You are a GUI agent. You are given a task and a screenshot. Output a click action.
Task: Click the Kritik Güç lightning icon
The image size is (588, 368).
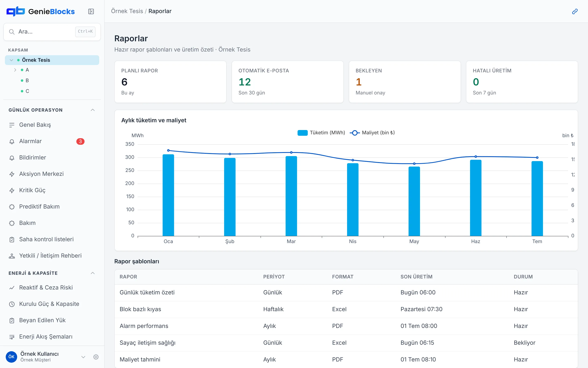12,190
